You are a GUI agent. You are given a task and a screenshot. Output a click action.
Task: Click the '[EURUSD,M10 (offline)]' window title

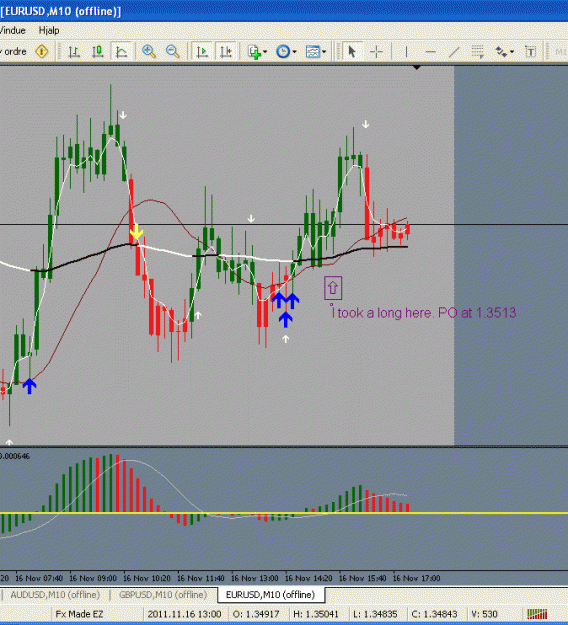(61, 11)
